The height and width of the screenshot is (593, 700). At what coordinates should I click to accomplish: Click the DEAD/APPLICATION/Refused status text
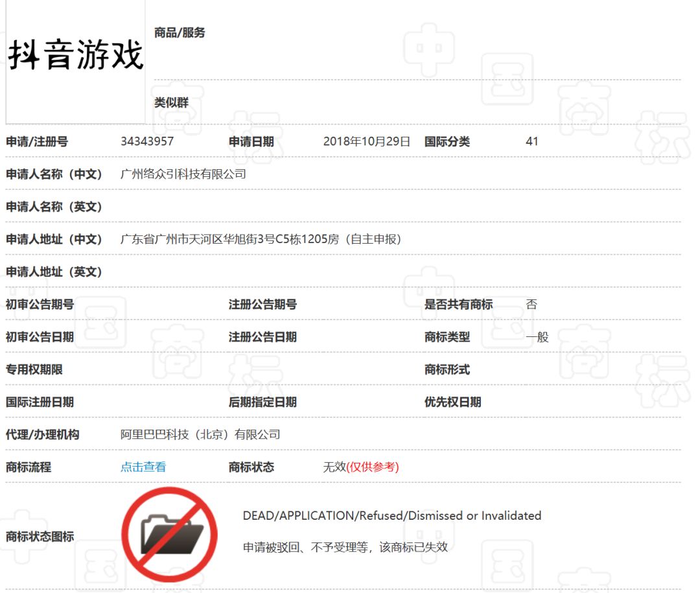pos(391,516)
